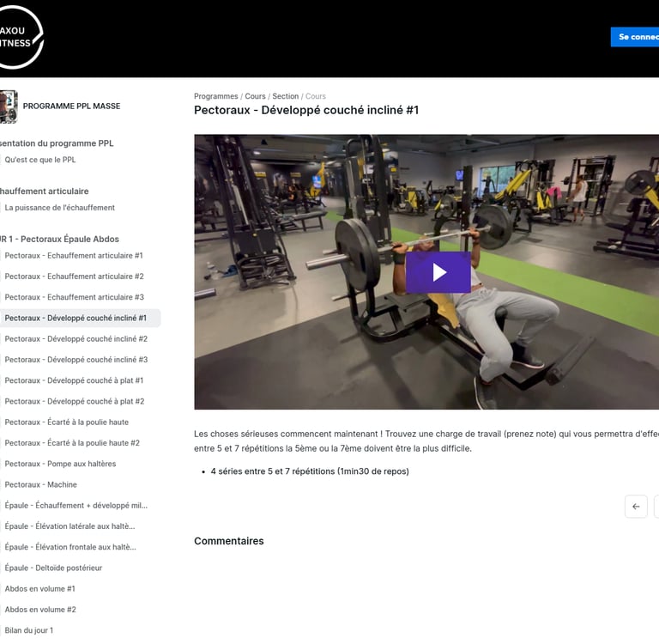Open Bilan du jour 1

[x=29, y=630]
